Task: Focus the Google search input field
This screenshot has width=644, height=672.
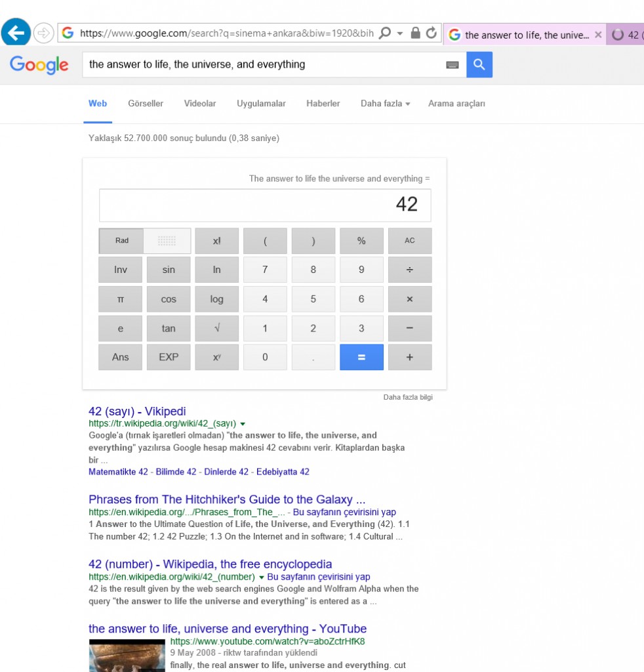Action: (264, 65)
